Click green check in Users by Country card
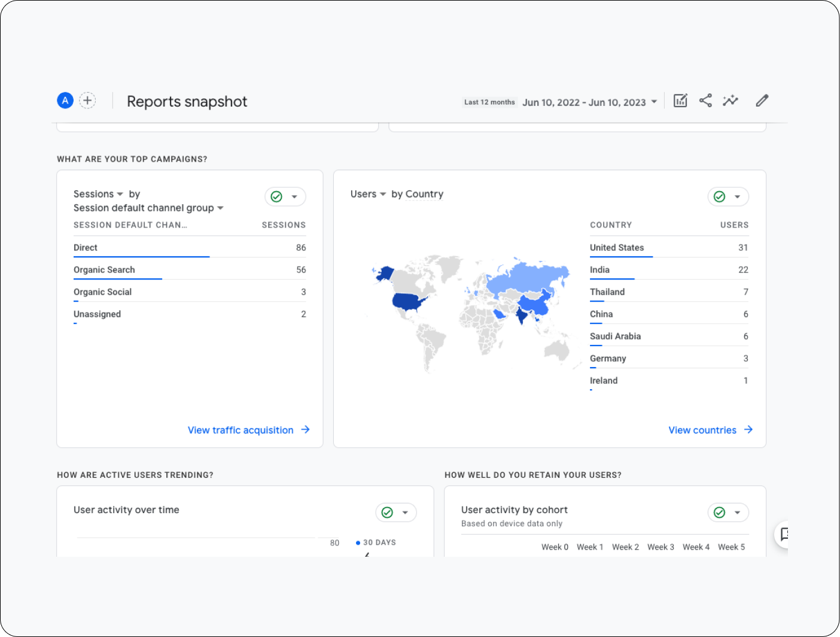 [720, 196]
